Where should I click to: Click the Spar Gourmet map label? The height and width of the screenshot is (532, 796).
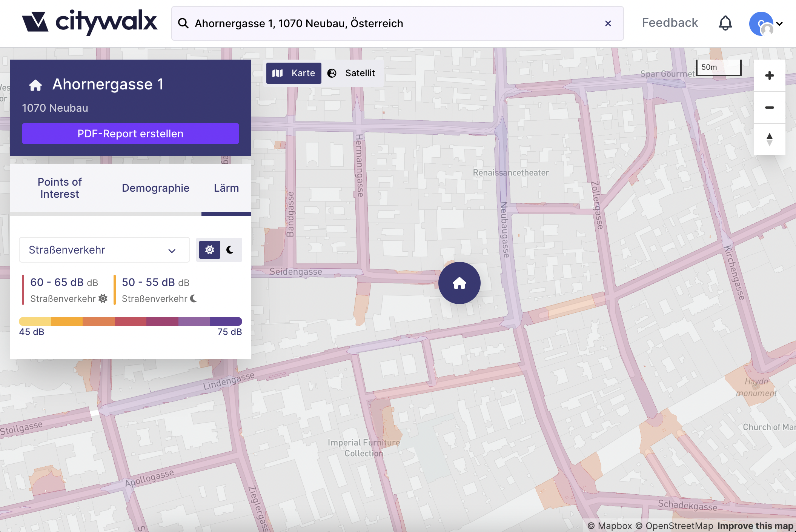click(x=667, y=74)
